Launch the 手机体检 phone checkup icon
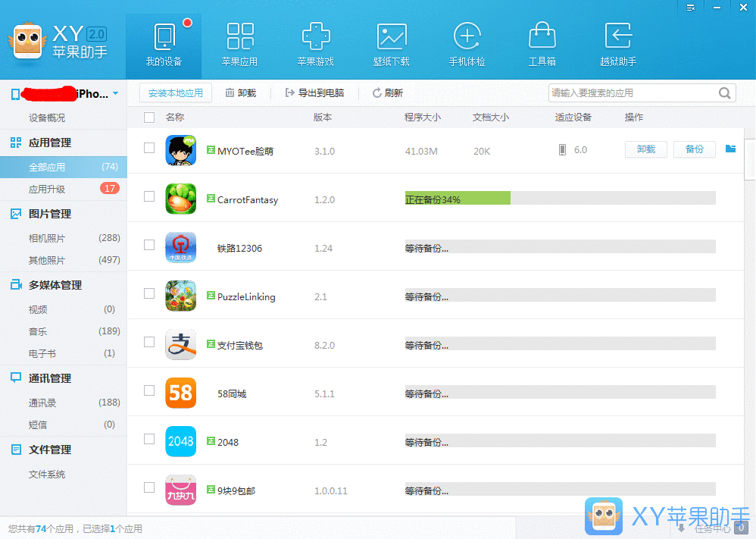The width and height of the screenshot is (756, 539). pyautogui.click(x=467, y=42)
